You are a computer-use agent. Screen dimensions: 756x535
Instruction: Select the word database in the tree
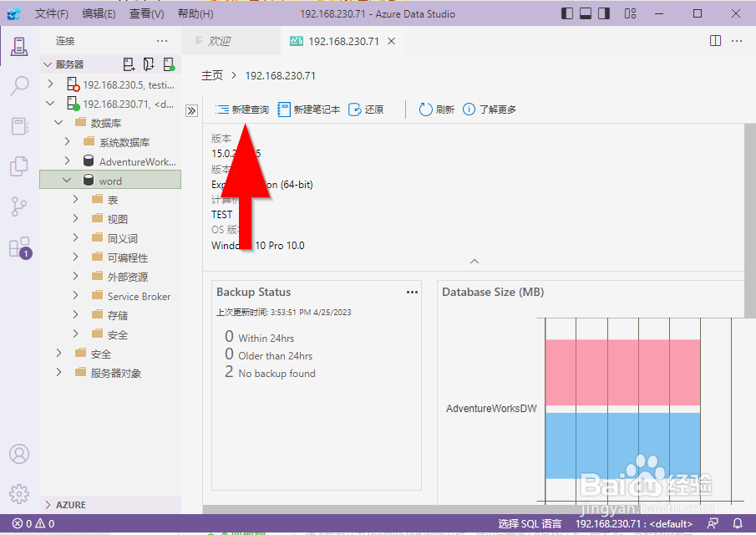(109, 180)
